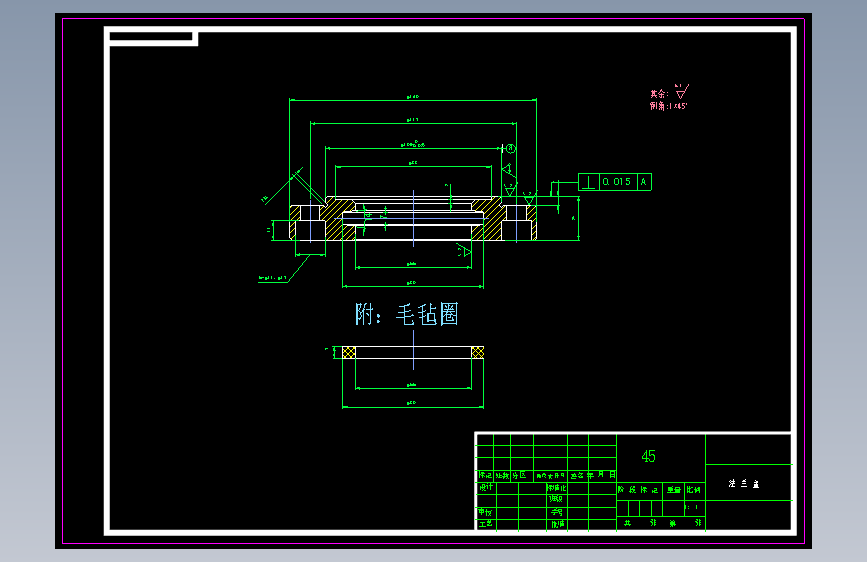867x562 pixels.
Task: Select the topmost overall diameter dimension text
Action: [x=413, y=96]
